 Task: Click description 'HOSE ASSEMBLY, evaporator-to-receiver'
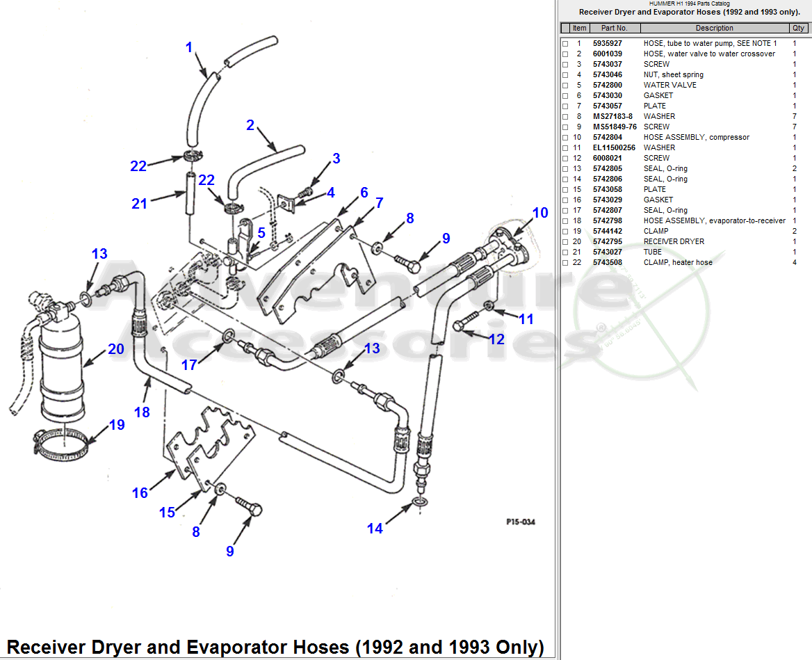(715, 220)
